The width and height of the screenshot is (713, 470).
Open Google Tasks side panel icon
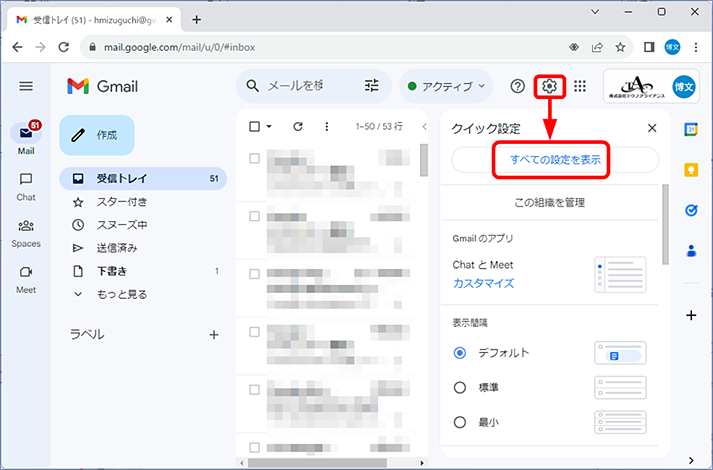pyautogui.click(x=691, y=210)
